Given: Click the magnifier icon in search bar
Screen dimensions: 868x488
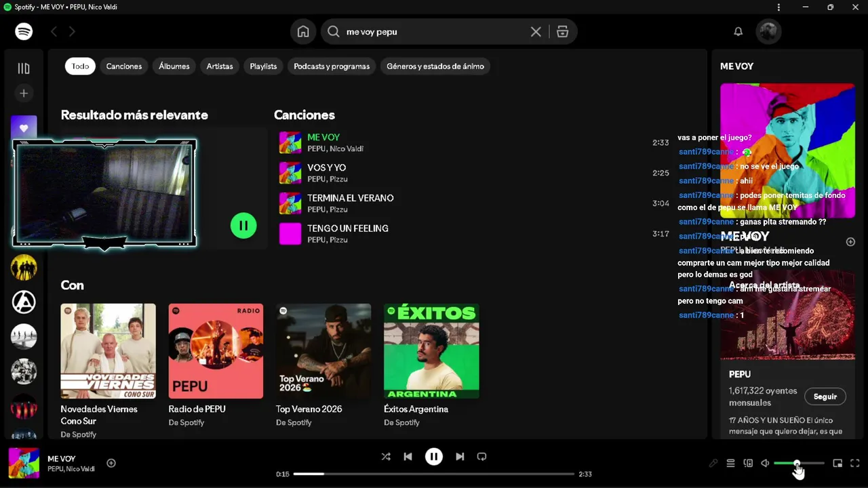Looking at the screenshot, I should coord(333,31).
